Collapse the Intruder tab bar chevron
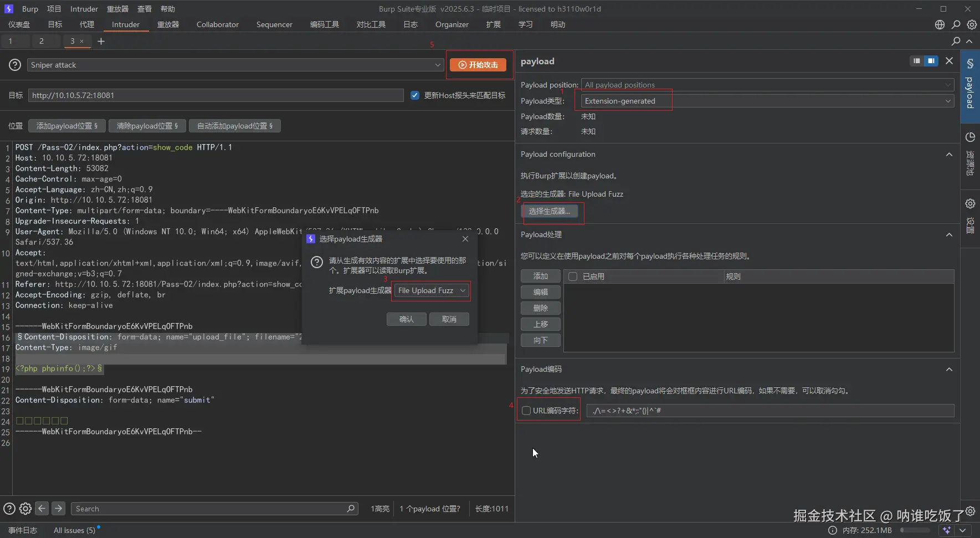The height and width of the screenshot is (538, 980). [969, 41]
